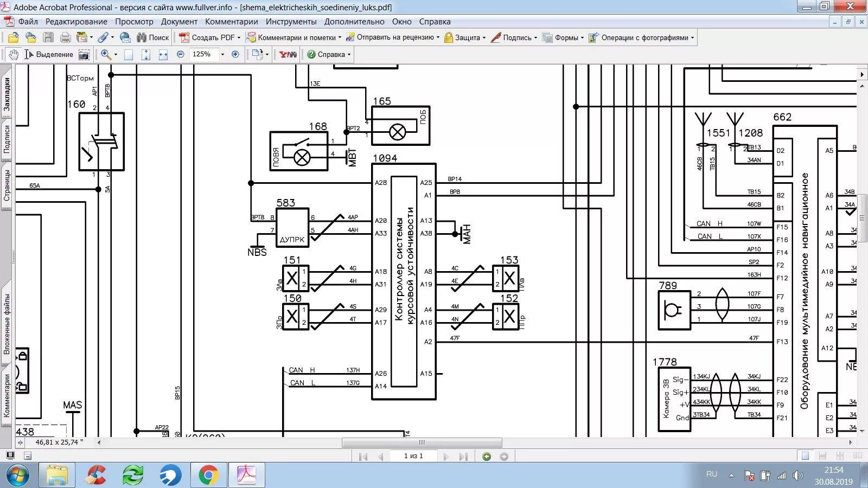Set Actual Size page view
This screenshot has width=868, height=488.
coord(129,54)
